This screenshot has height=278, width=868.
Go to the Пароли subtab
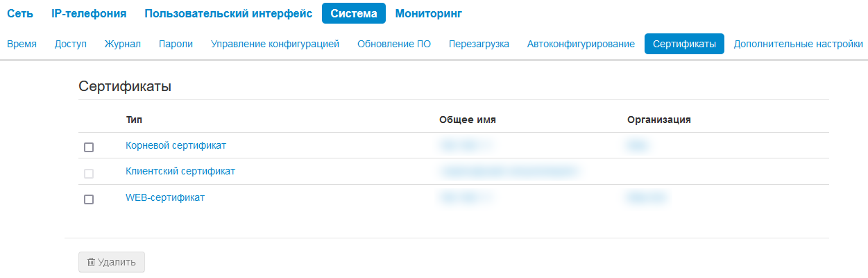point(176,44)
